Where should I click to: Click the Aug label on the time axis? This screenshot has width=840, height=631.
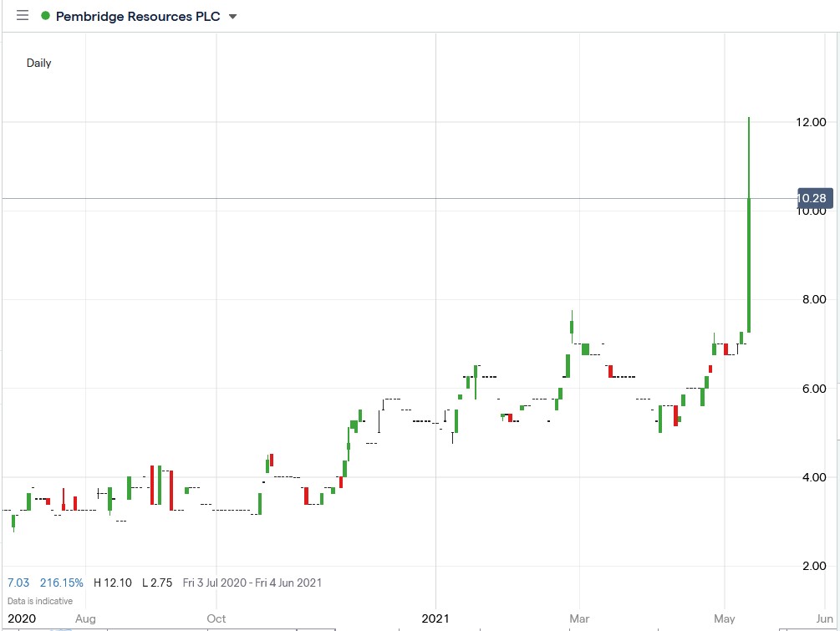(x=85, y=619)
